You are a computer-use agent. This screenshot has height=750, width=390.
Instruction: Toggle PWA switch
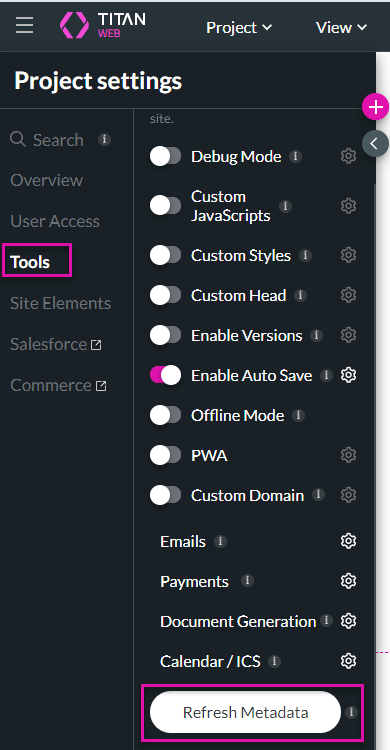[x=166, y=455]
